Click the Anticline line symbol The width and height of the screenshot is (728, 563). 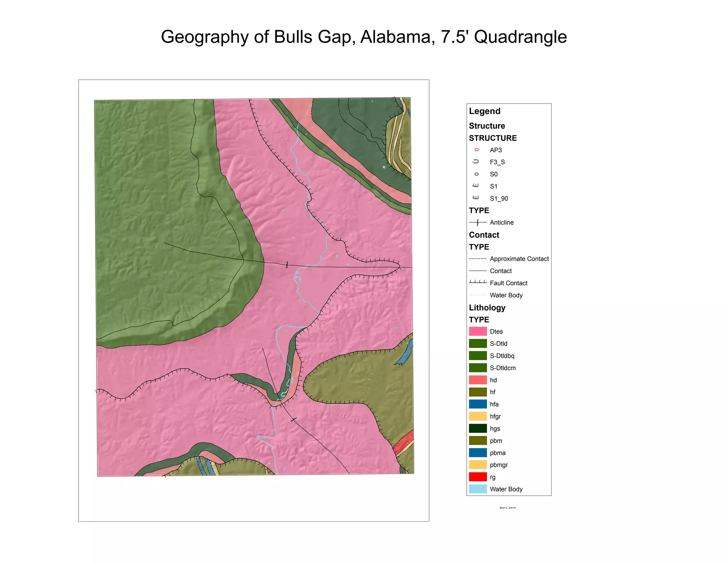tap(478, 223)
